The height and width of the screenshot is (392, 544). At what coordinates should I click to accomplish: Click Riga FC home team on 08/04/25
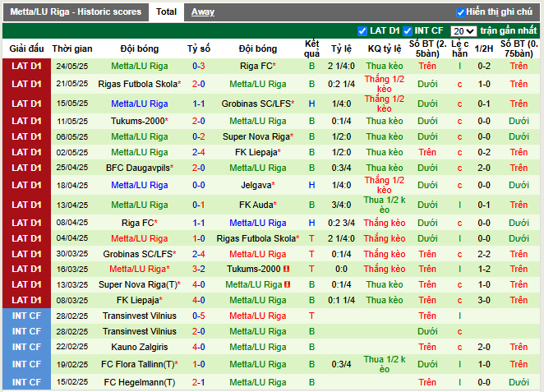(x=140, y=223)
